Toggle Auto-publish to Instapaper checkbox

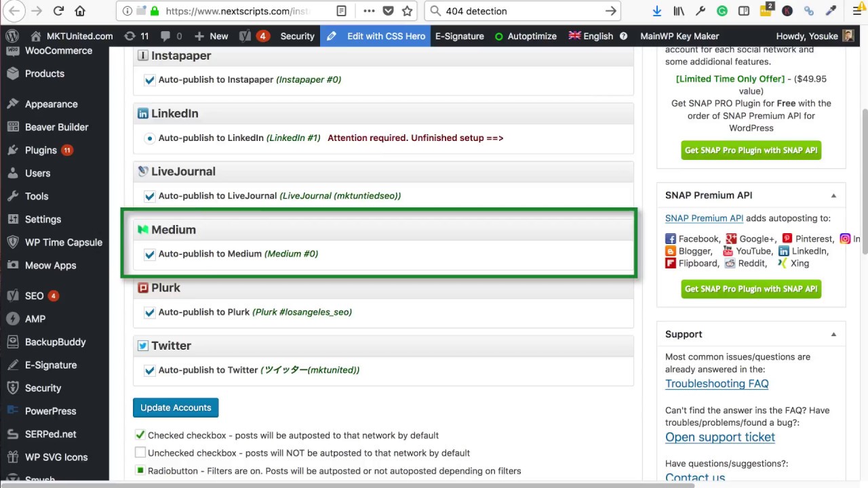[x=149, y=80]
